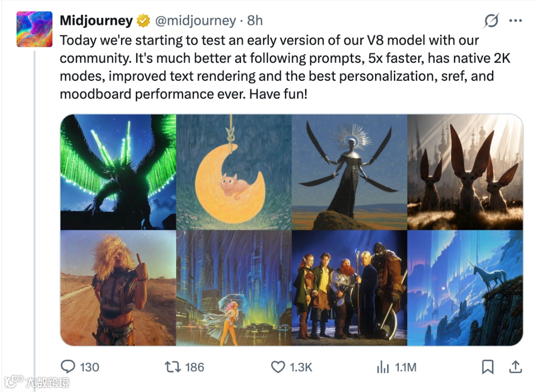Viewport: 535px width, 392px height.
Task: Open the three-dot more options menu
Action: 515,20
